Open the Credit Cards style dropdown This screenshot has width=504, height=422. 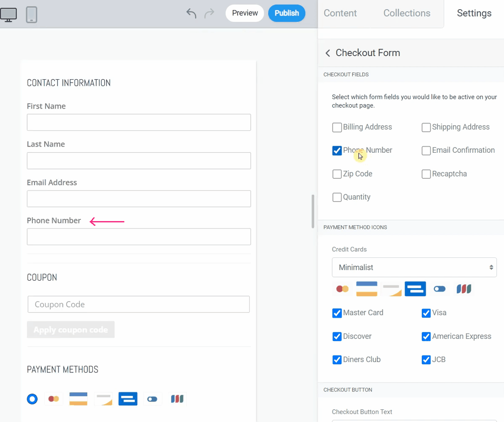[x=414, y=267]
